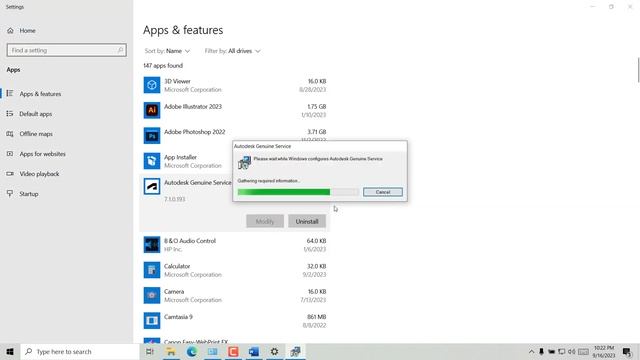Open Video playback settings

(x=39, y=174)
